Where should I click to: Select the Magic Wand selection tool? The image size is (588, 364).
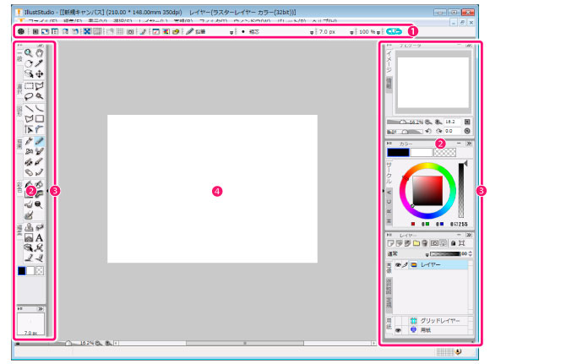tap(40, 96)
